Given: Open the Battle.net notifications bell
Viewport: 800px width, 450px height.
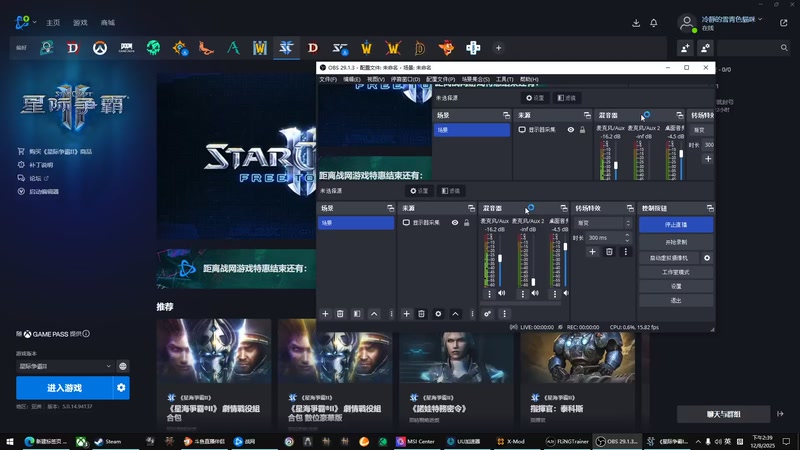Looking at the screenshot, I should click(654, 23).
